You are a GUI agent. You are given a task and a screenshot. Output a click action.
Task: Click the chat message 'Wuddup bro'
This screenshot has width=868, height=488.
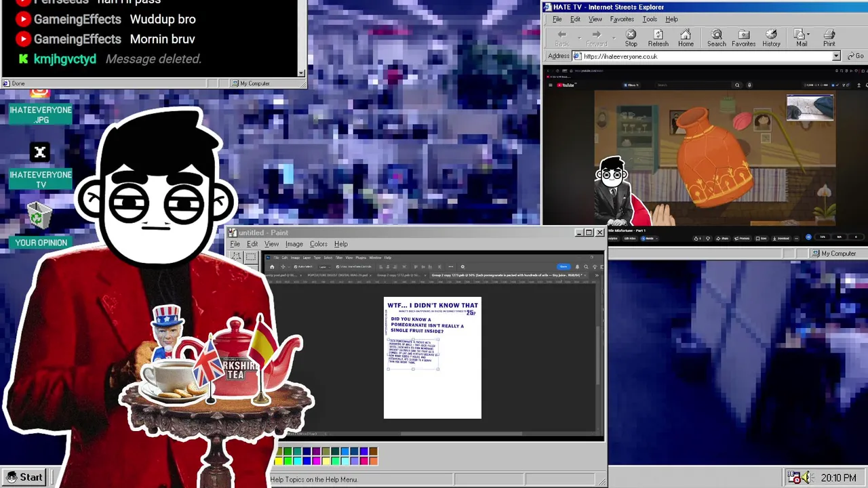tap(163, 20)
